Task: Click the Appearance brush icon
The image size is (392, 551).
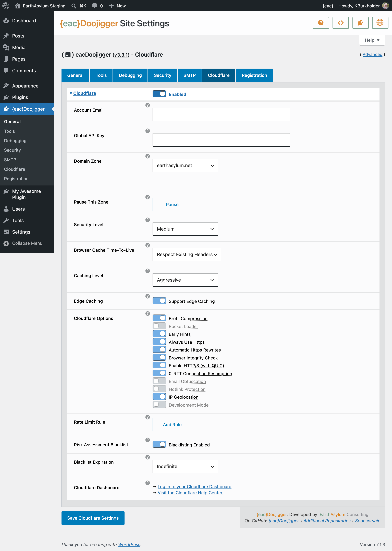Action: point(6,86)
